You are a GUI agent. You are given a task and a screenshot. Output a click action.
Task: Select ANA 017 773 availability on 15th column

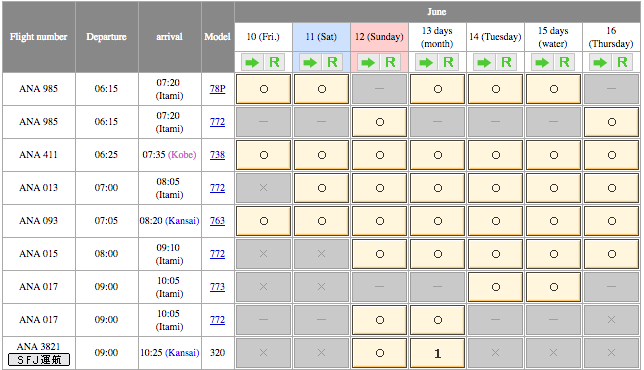(x=554, y=287)
